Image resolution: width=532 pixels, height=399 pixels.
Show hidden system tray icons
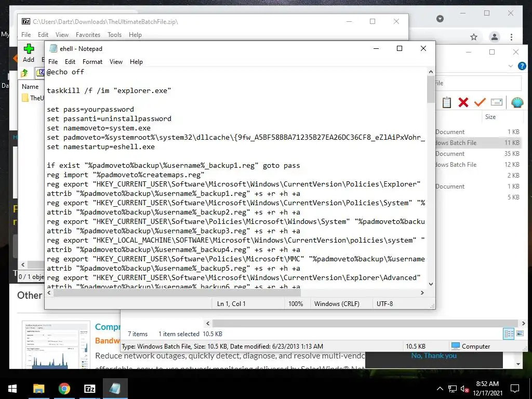point(440,389)
